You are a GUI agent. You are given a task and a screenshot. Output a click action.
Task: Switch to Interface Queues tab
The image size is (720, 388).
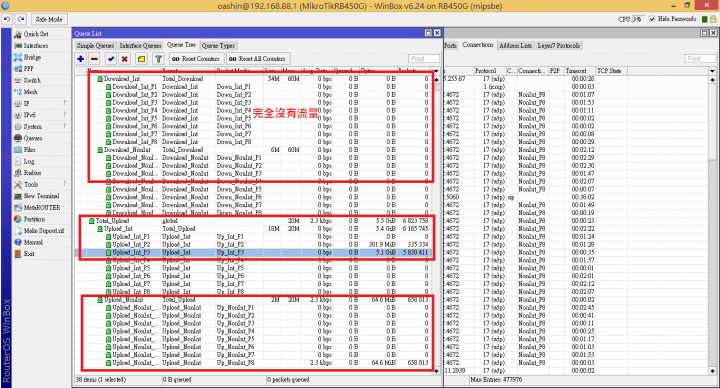tap(140, 45)
